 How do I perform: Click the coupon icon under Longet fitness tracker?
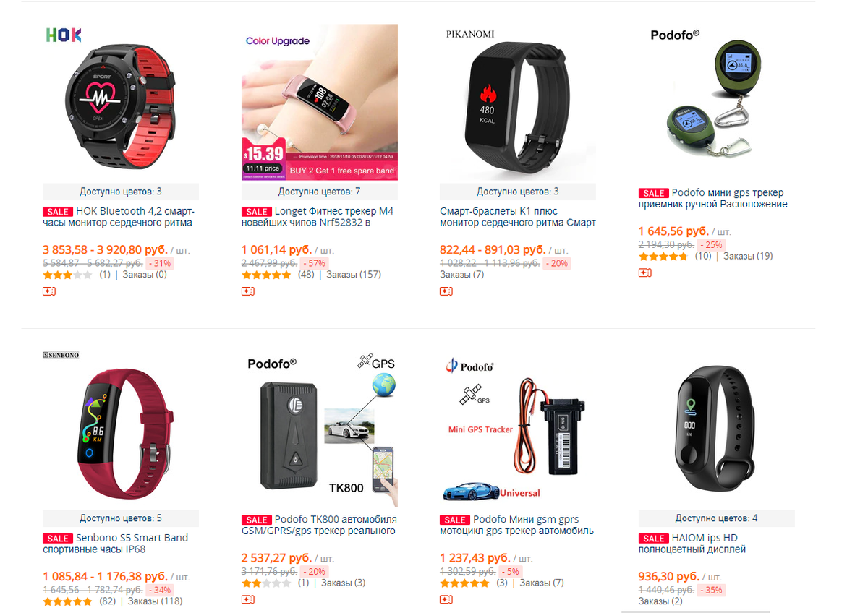click(x=247, y=291)
